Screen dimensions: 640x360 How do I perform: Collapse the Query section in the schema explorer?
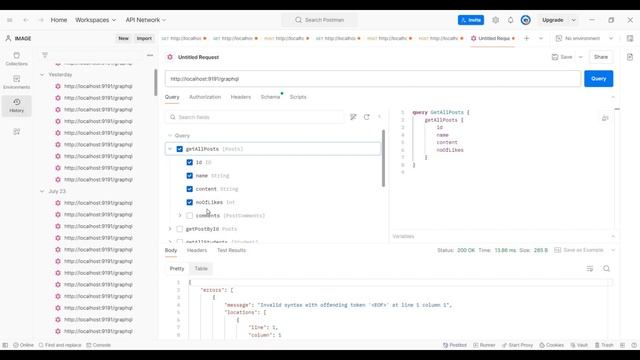coord(170,136)
